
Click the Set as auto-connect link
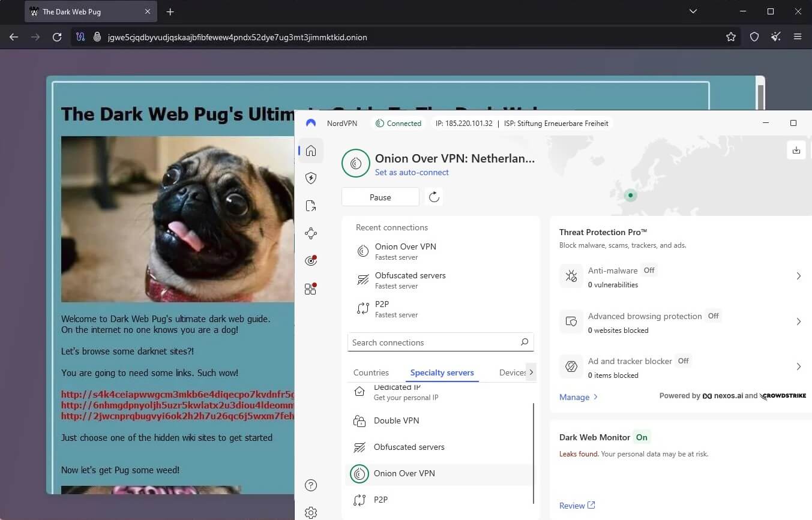(412, 172)
